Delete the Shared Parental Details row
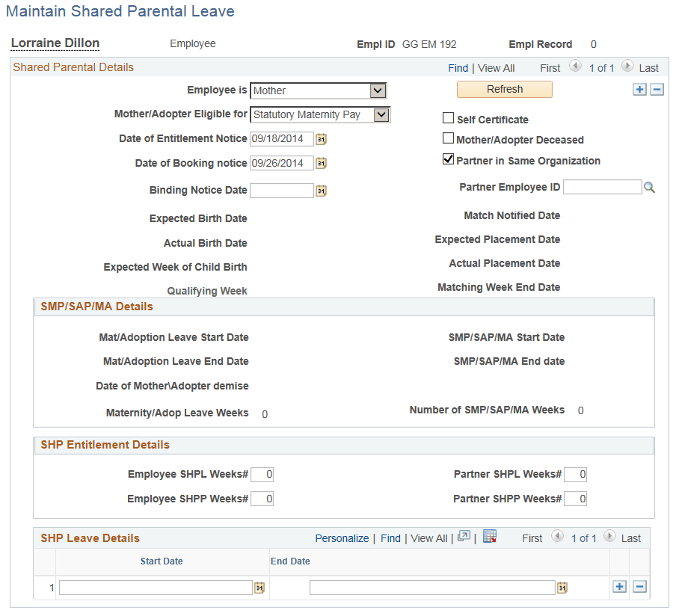The width and height of the screenshot is (676, 616). point(657,90)
